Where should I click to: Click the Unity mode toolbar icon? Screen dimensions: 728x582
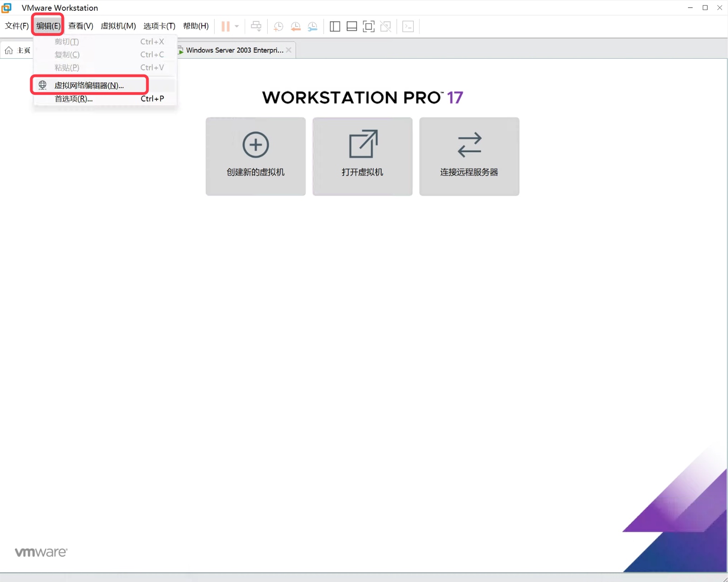pos(386,27)
